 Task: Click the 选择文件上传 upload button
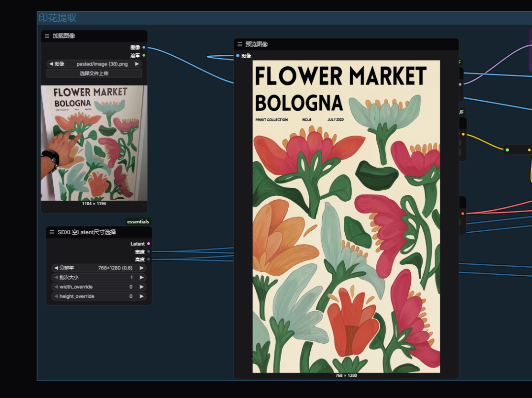click(94, 73)
